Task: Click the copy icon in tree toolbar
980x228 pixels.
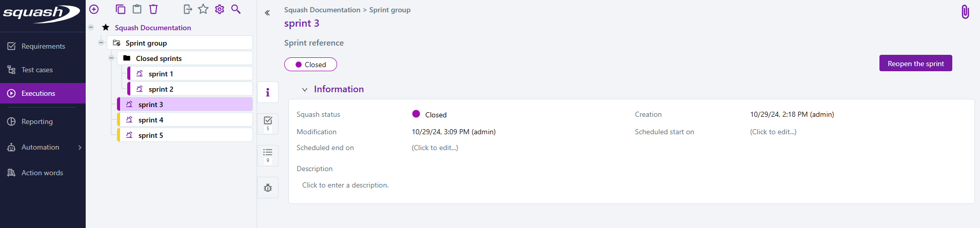Action: (x=121, y=9)
